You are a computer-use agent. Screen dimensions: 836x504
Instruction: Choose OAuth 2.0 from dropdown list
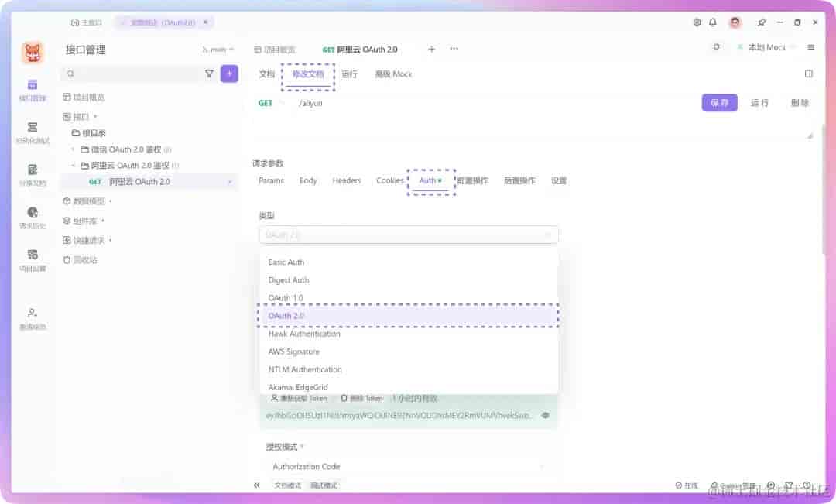pos(409,316)
